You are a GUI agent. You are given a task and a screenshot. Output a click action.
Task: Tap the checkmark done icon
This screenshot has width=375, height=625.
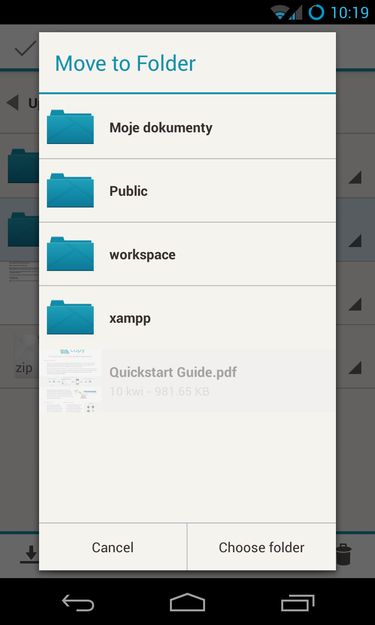point(26,50)
